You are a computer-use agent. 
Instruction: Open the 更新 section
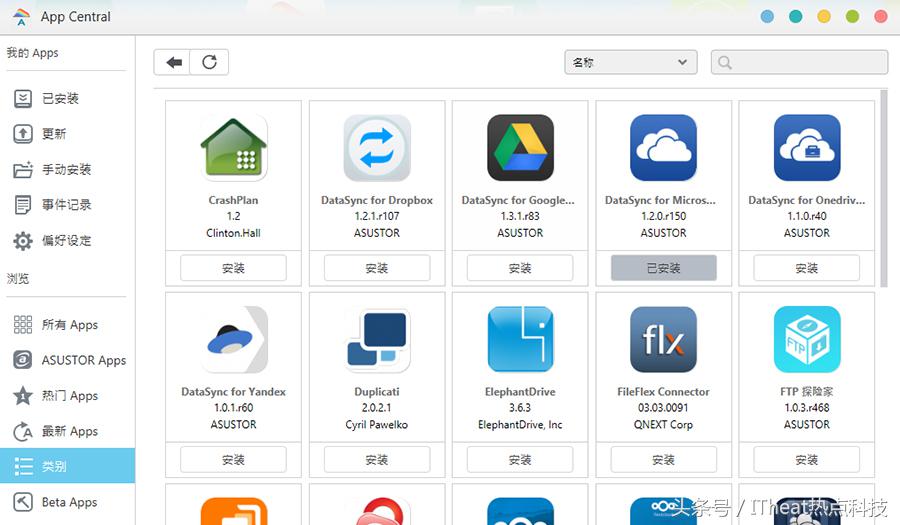pyautogui.click(x=68, y=134)
